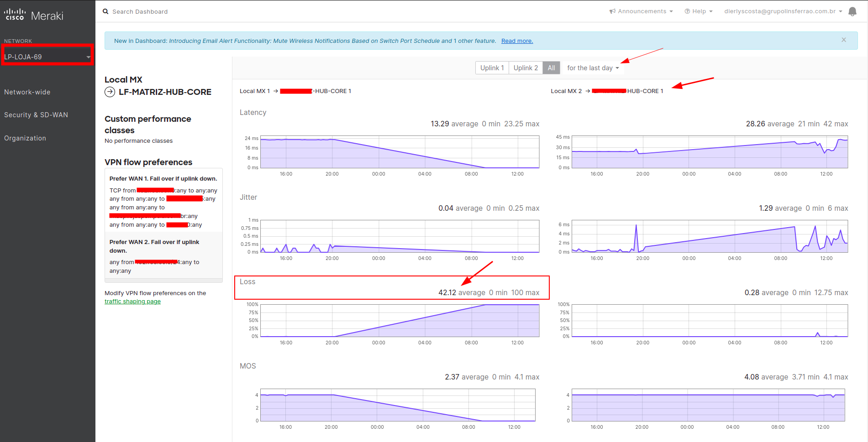
Task: Click the '4.08 average' MOS value
Action: point(766,377)
